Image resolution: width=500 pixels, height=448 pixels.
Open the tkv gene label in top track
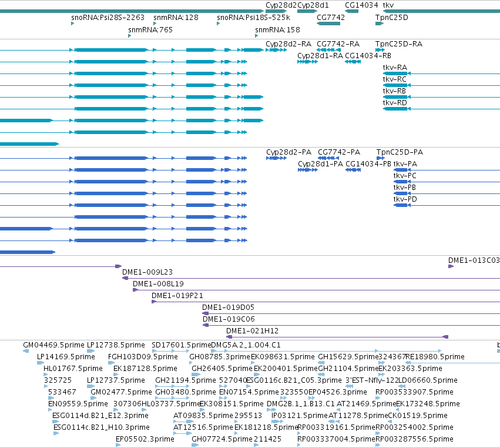(x=388, y=5)
